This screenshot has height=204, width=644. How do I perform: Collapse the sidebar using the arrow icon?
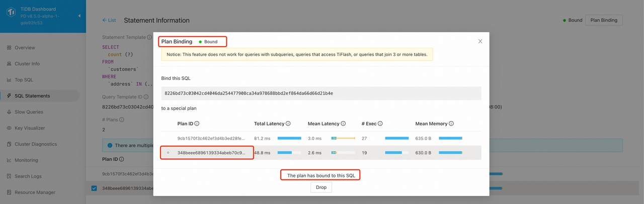point(79,16)
